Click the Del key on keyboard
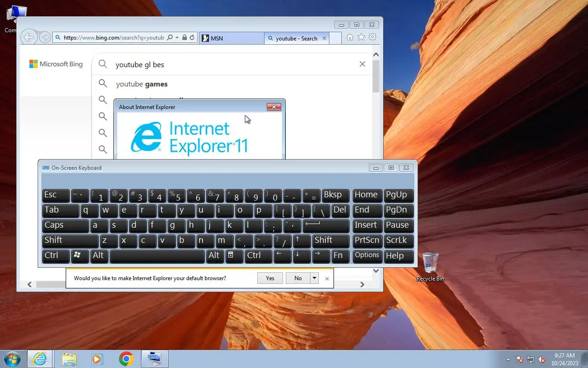Image resolution: width=588 pixels, height=368 pixels. coord(340,210)
